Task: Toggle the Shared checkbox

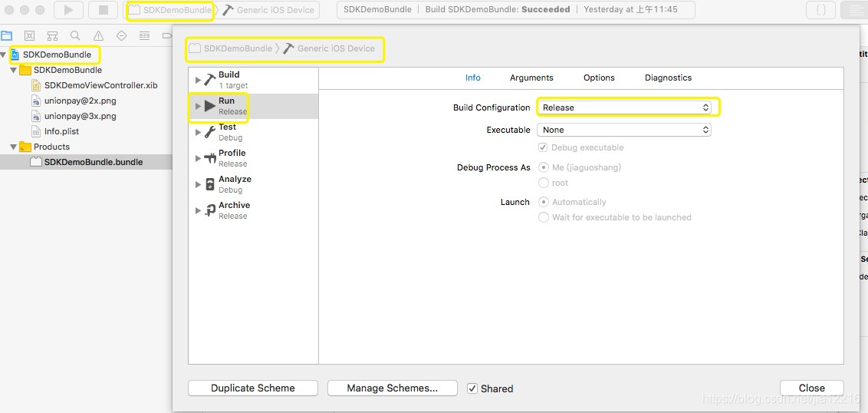Action: pos(472,388)
